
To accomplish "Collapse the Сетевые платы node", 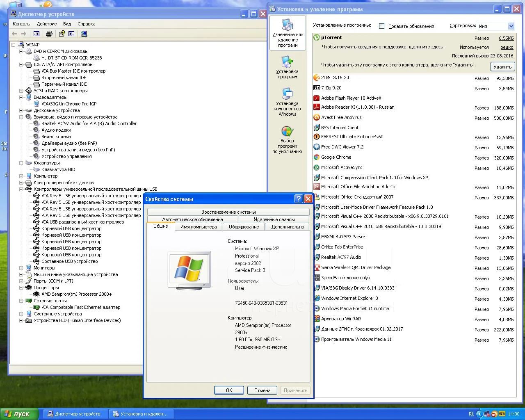I will click(21, 301).
